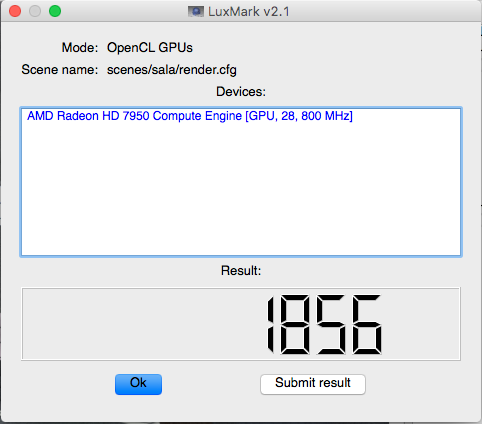Click the Devices: label
This screenshot has height=424, width=482.
[x=241, y=92]
